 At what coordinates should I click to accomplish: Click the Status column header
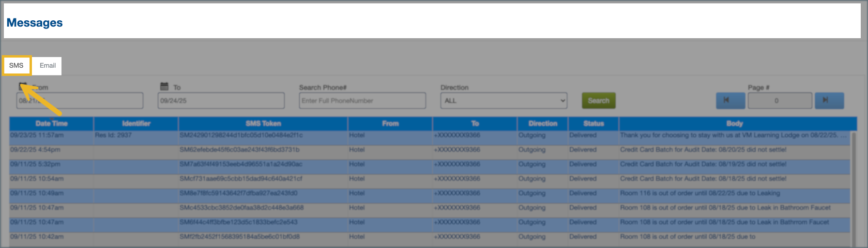pos(593,124)
